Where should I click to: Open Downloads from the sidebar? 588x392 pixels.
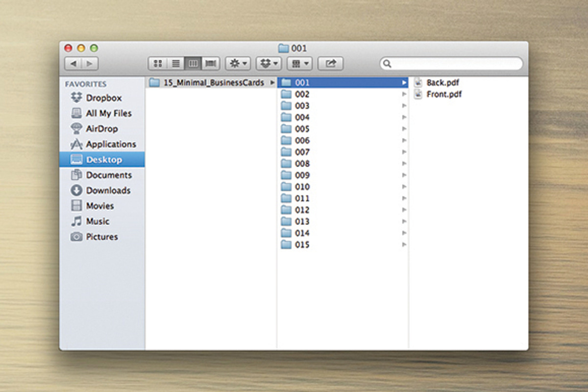click(x=102, y=191)
